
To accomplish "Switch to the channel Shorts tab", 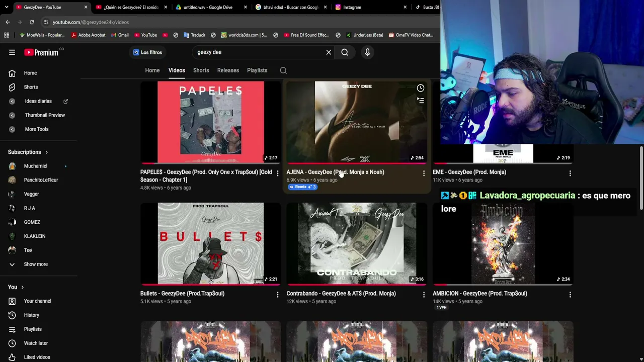I will coord(201,70).
